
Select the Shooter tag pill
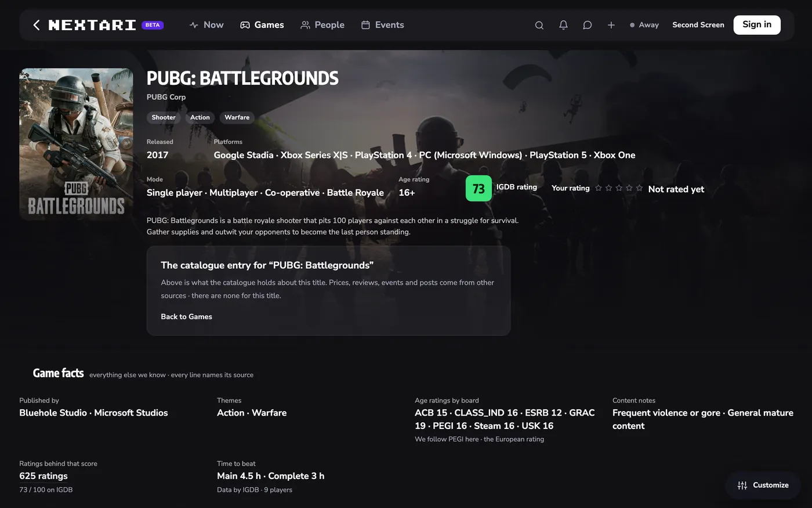164,117
